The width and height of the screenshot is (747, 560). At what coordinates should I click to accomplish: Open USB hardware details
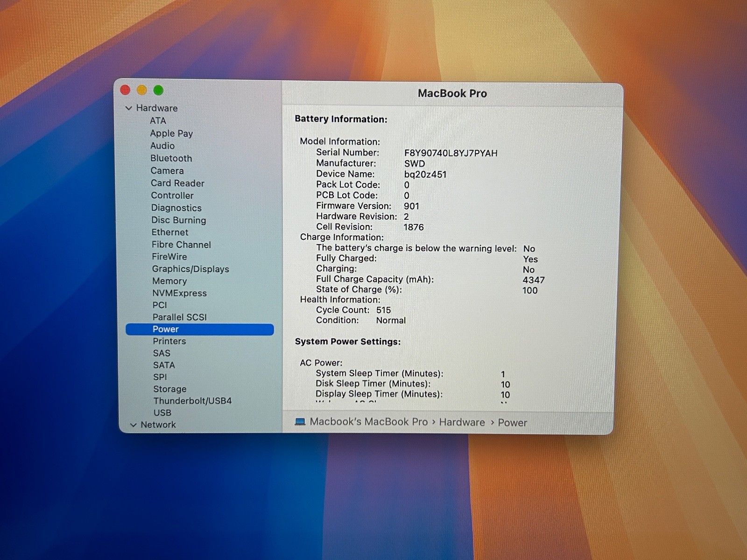point(162,413)
